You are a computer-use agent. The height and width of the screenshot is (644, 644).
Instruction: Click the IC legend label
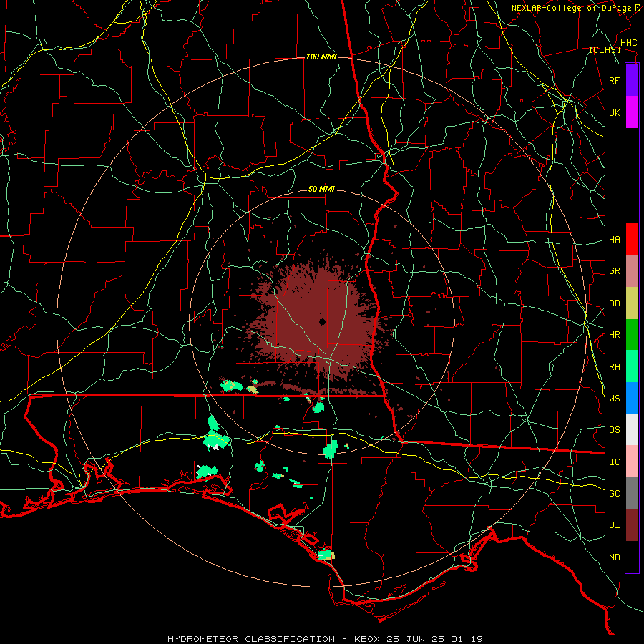coord(614,462)
